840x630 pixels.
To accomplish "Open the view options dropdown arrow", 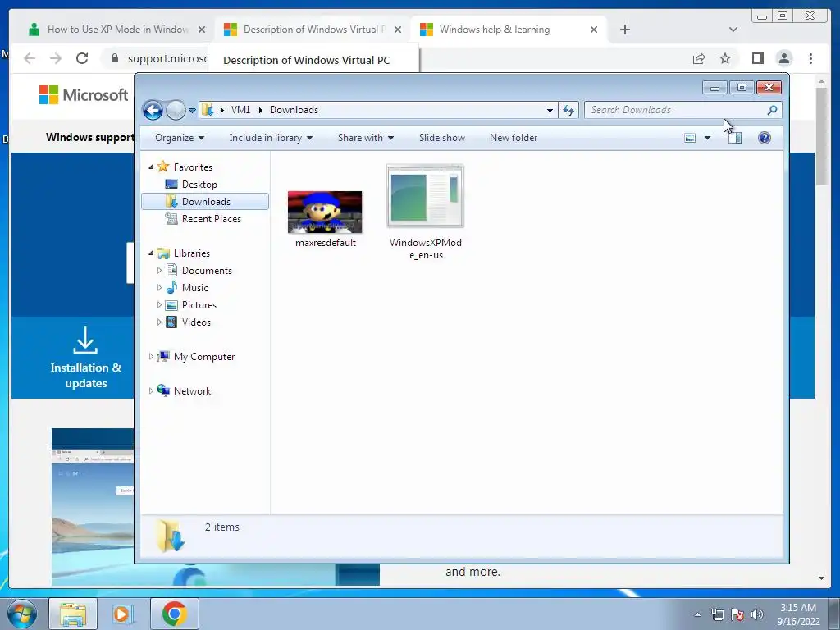I will tap(707, 138).
